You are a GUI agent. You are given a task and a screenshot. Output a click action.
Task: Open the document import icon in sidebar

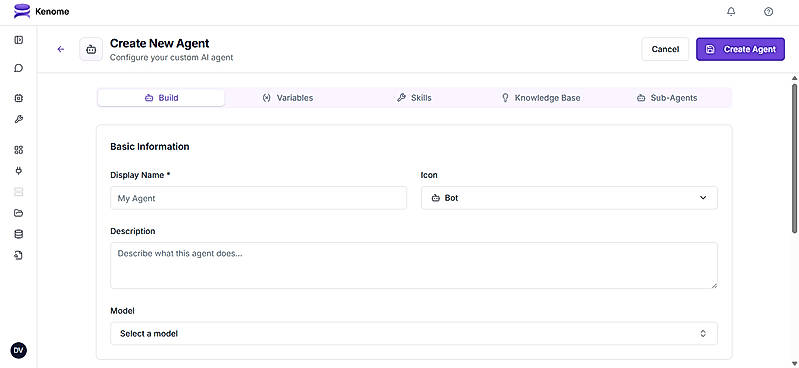[x=19, y=255]
